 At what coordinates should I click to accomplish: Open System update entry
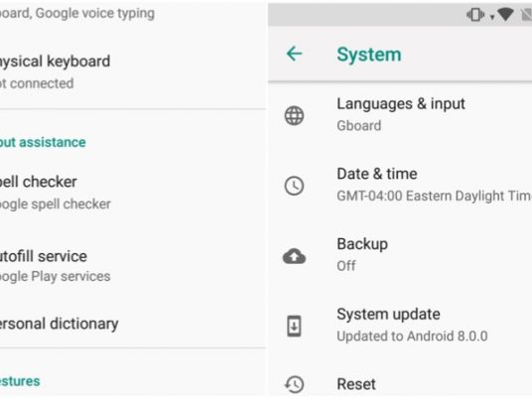point(400,325)
